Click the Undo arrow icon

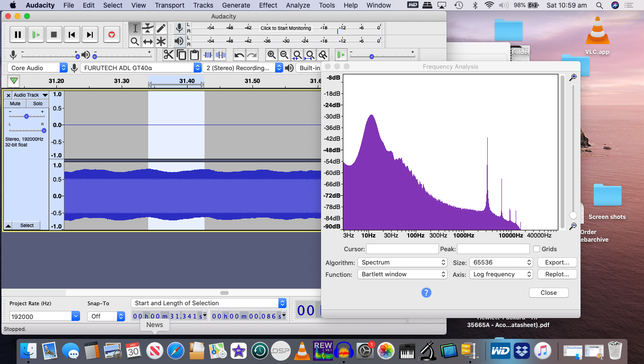(239, 55)
